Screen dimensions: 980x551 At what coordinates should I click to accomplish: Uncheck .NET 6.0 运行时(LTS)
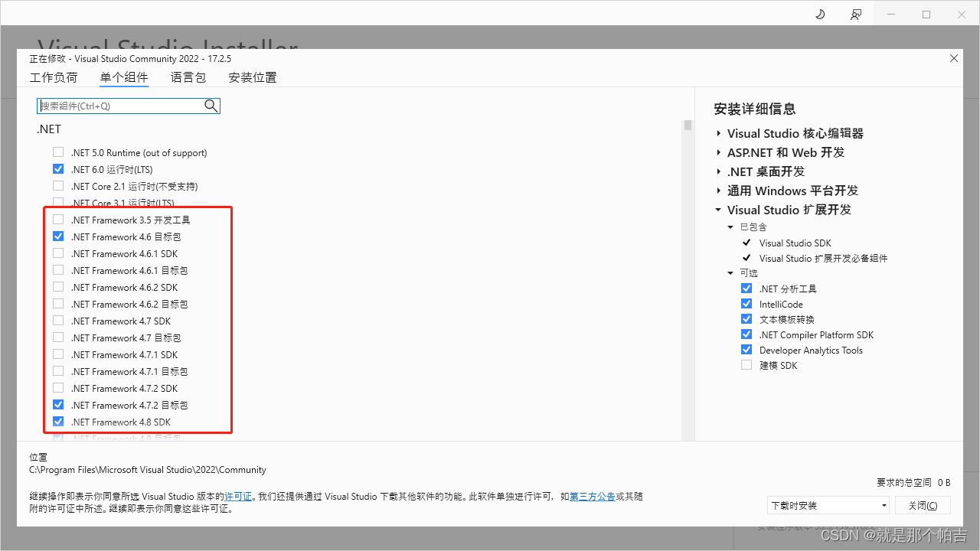coord(57,168)
